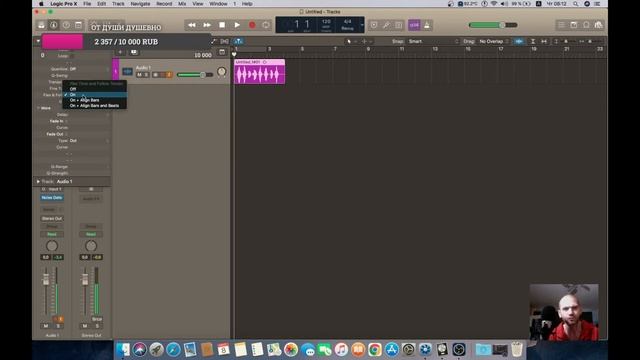Screen dimensions: 640x360
Task: Click the Horizontal Auto Zoom button
Action: pos(544,41)
